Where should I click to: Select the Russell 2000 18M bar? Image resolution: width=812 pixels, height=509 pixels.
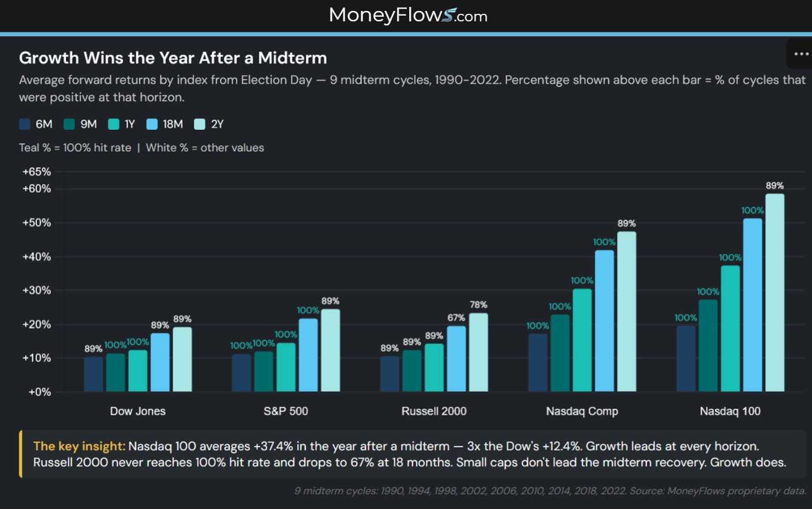pyautogui.click(x=456, y=359)
